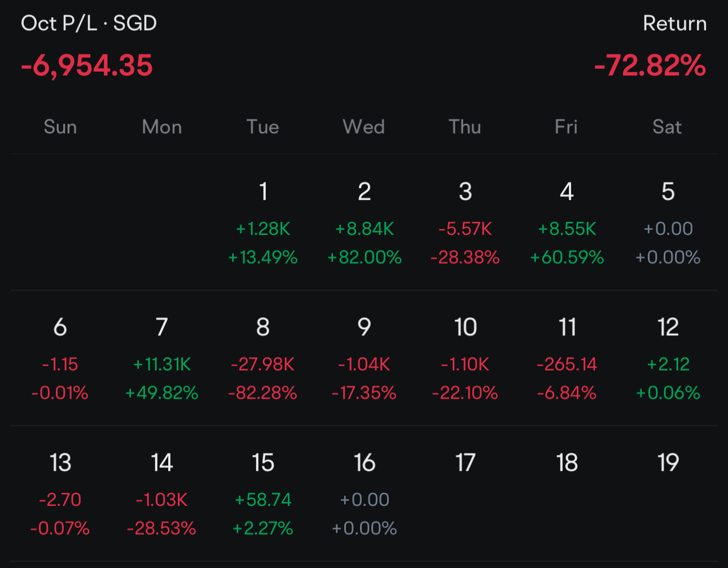
Task: Click the +11.31K profit value
Action: pos(162,364)
